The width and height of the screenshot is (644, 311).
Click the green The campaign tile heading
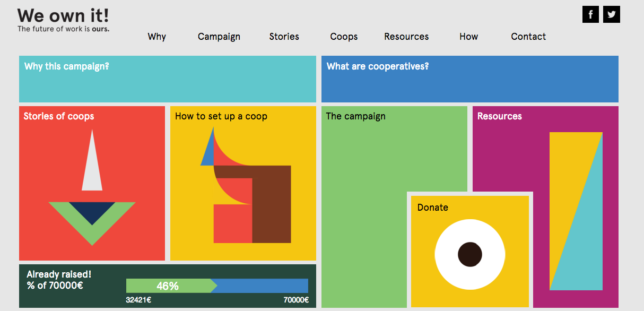pyautogui.click(x=356, y=116)
